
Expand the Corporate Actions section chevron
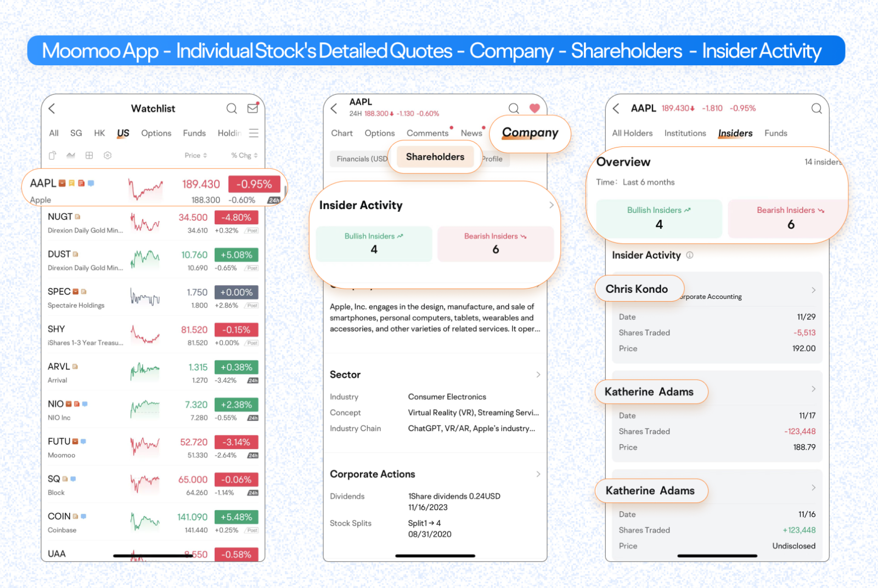(x=538, y=474)
